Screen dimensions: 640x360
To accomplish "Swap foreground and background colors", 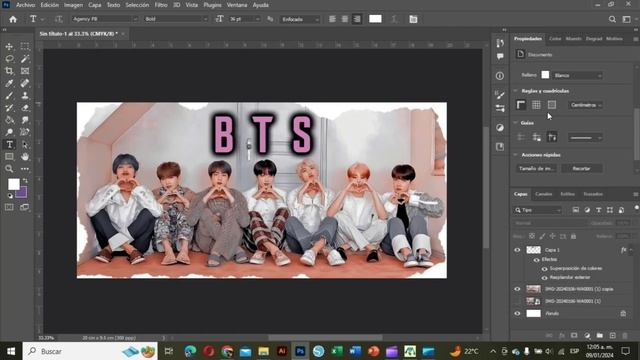I will click(25, 180).
